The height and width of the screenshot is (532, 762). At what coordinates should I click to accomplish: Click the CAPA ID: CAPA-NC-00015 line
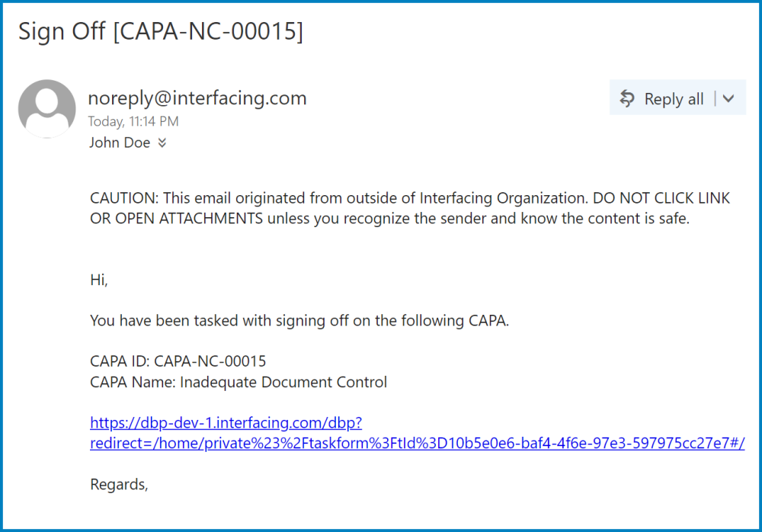pos(178,361)
